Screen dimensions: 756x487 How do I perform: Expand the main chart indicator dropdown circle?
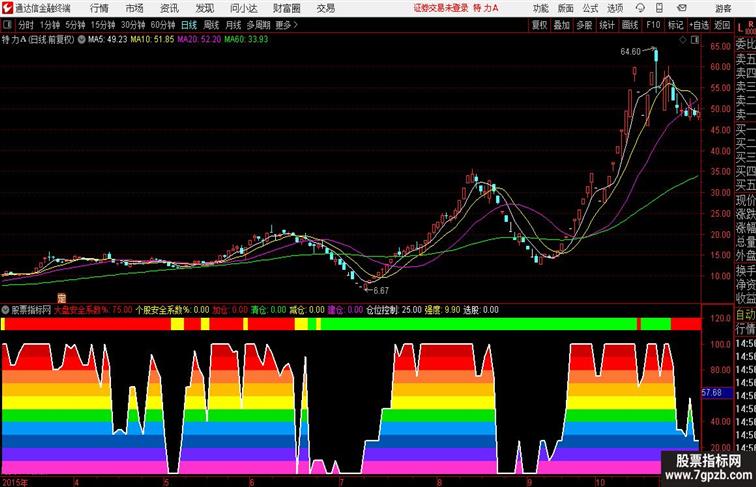[x=81, y=40]
